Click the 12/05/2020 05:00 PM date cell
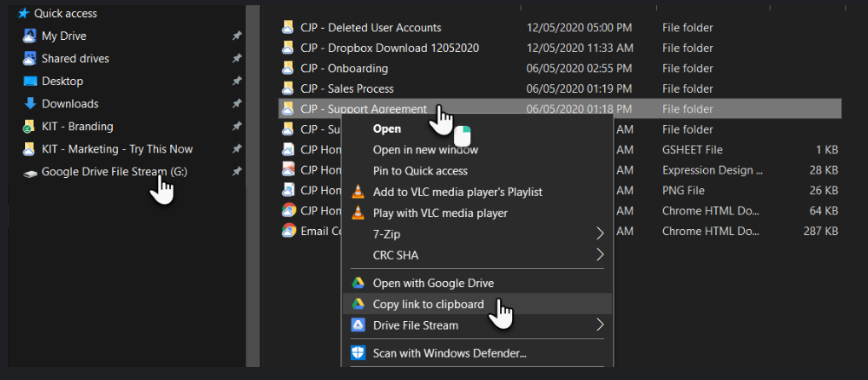 pyautogui.click(x=579, y=28)
